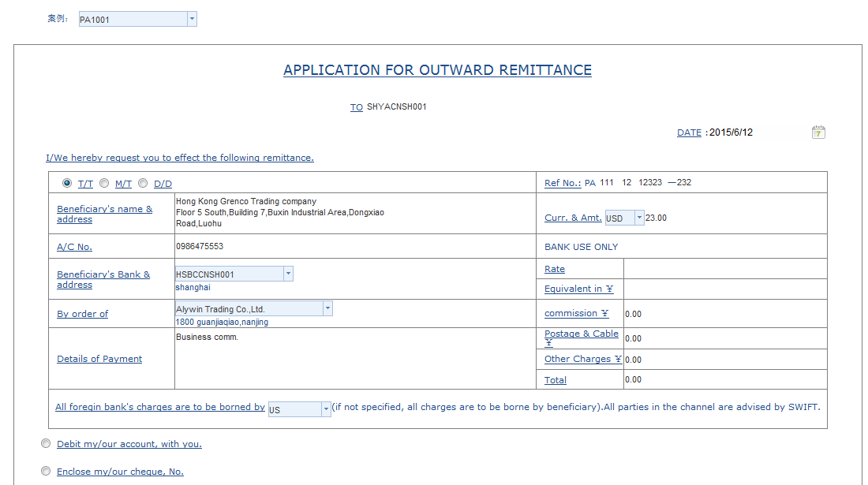Image resolution: width=868 pixels, height=485 pixels.
Task: Click the Curr. & Amt. link
Action: 573,218
